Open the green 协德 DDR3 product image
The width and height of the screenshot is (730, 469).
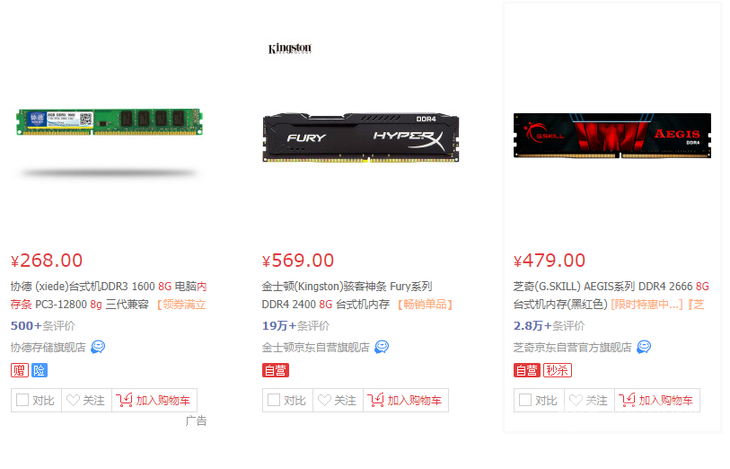pos(110,122)
